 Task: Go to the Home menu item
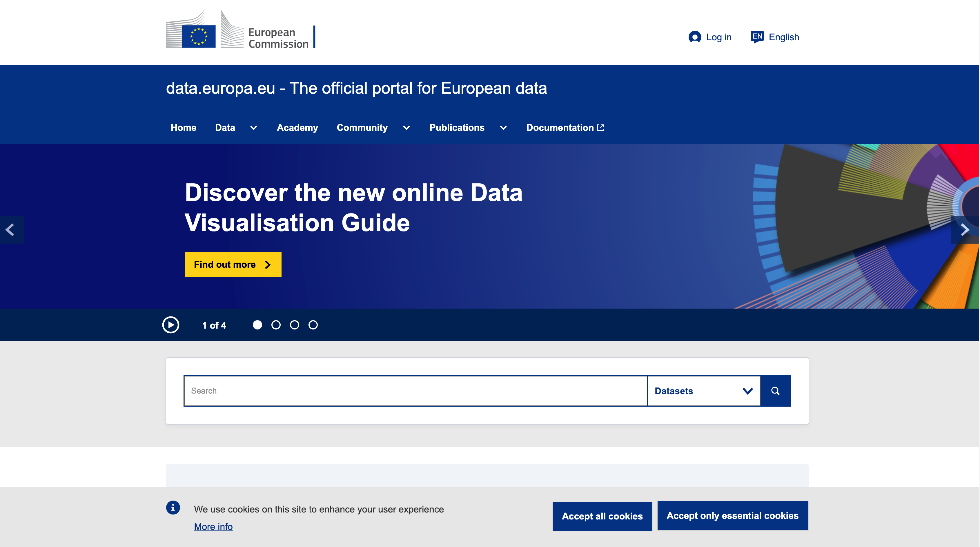click(x=183, y=128)
